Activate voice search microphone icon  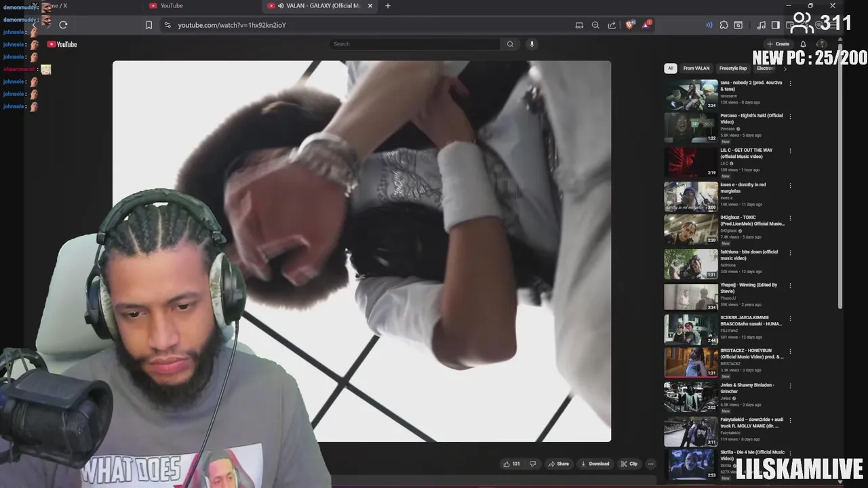point(532,44)
